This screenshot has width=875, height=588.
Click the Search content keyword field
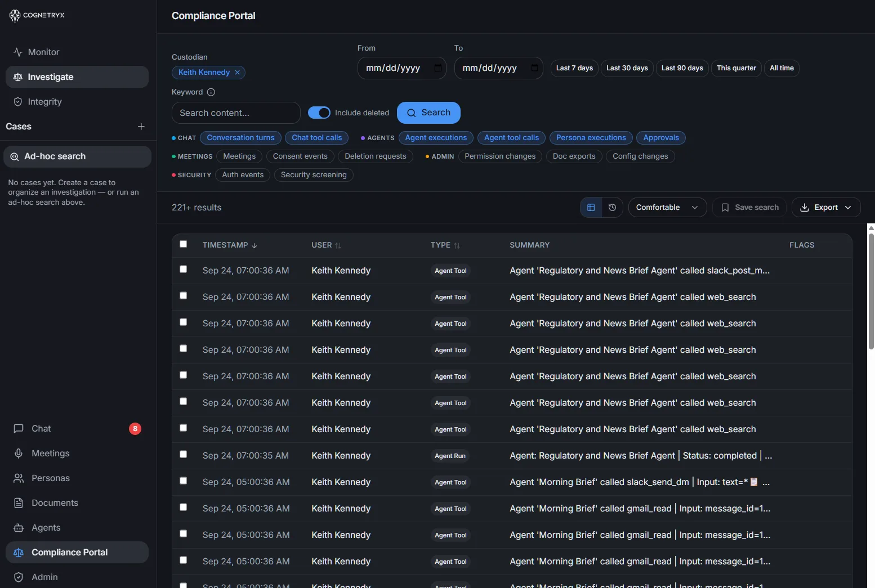tap(236, 113)
